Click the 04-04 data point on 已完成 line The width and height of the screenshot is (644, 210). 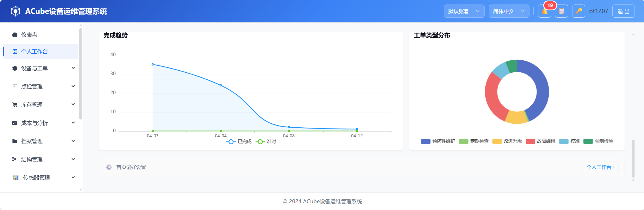(x=221, y=86)
